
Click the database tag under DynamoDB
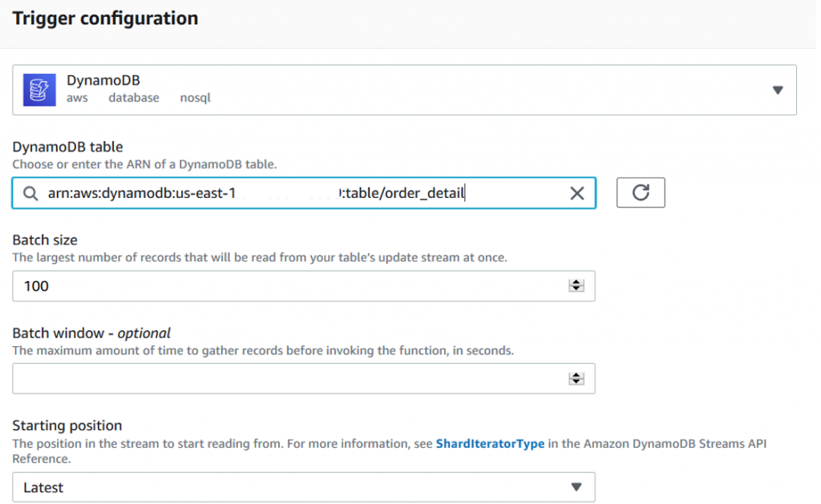pyautogui.click(x=134, y=98)
